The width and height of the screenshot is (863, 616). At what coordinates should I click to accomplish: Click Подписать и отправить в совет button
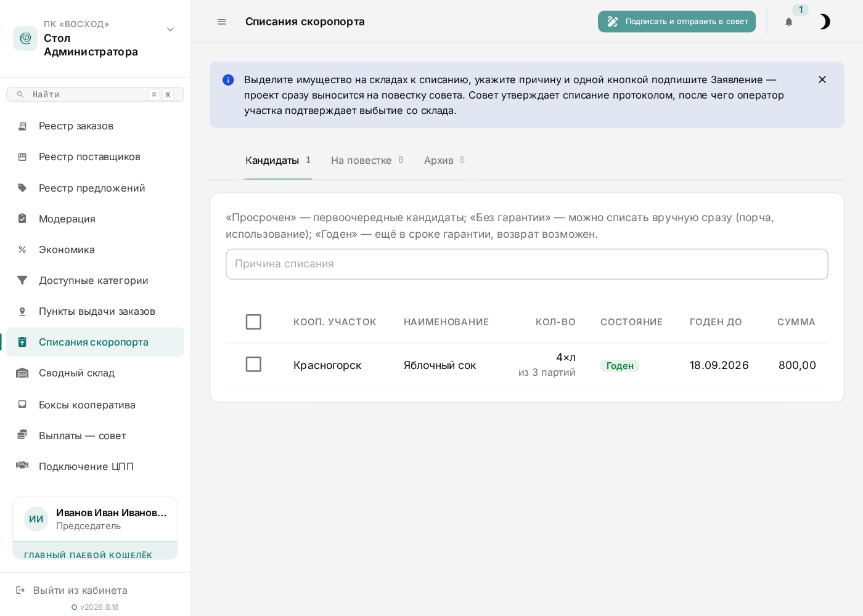coord(677,22)
